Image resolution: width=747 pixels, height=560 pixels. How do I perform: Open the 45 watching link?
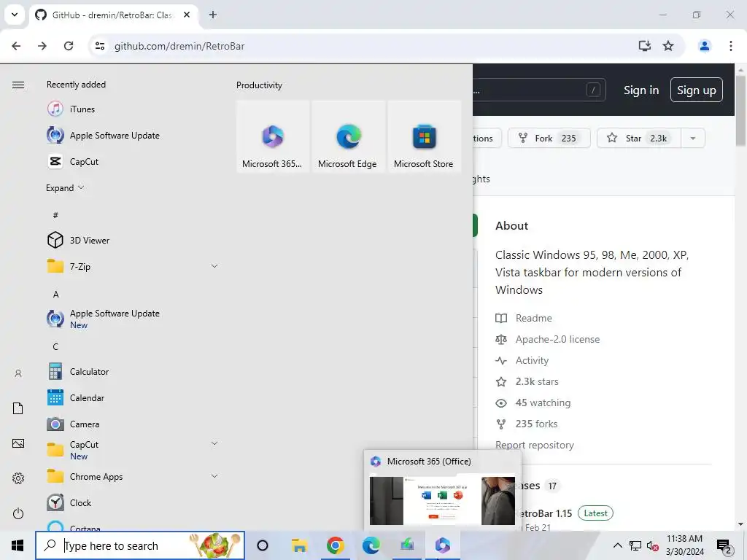coord(543,402)
